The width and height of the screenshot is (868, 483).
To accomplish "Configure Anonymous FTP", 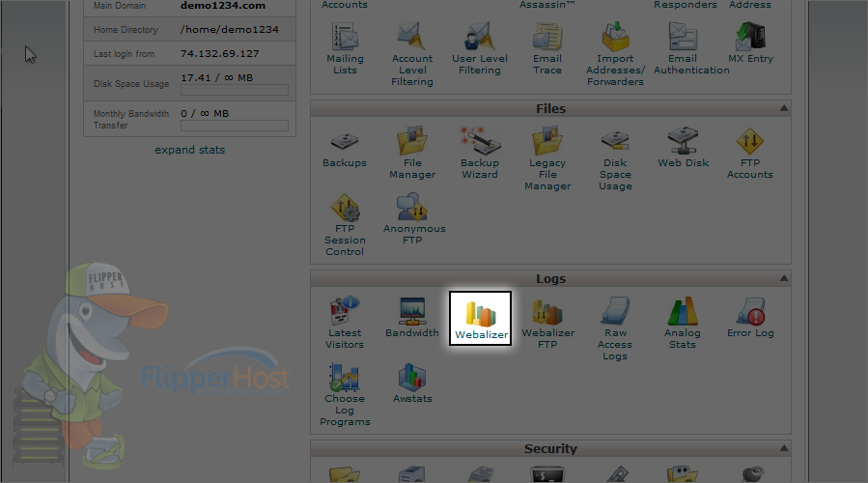I will coord(413,218).
